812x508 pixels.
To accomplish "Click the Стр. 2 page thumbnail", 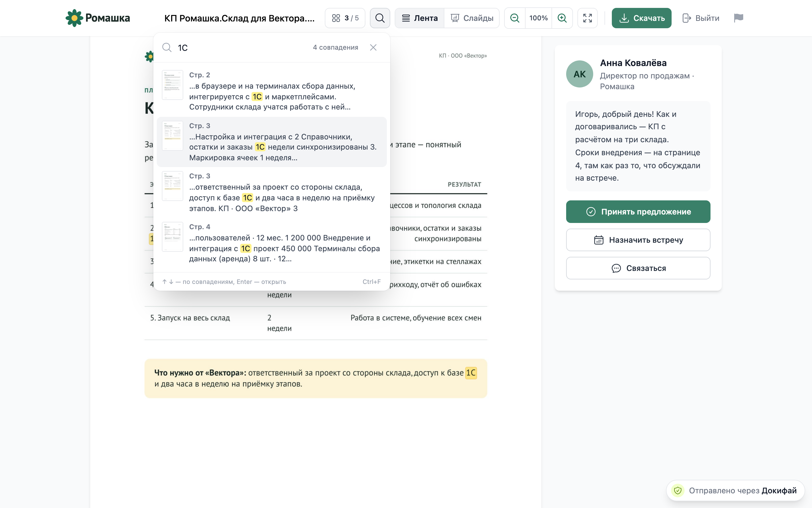I will click(x=173, y=85).
